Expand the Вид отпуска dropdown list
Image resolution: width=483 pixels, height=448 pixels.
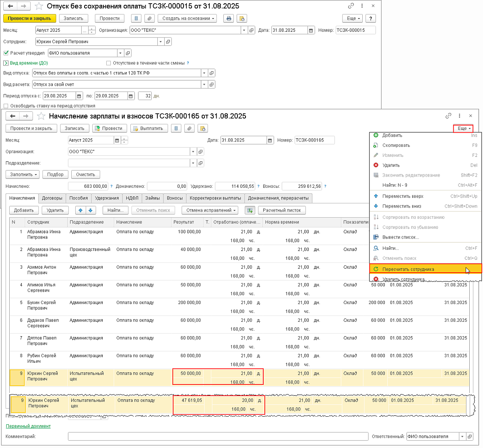204,73
